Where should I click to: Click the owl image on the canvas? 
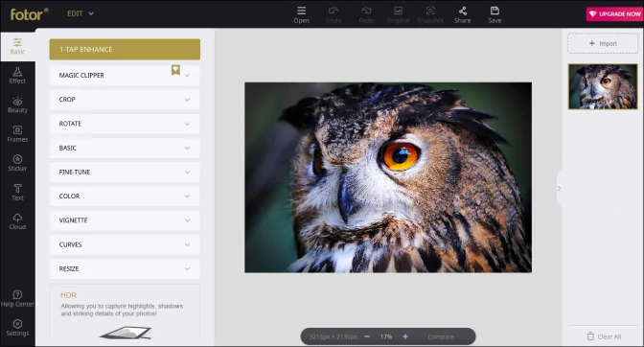(388, 177)
